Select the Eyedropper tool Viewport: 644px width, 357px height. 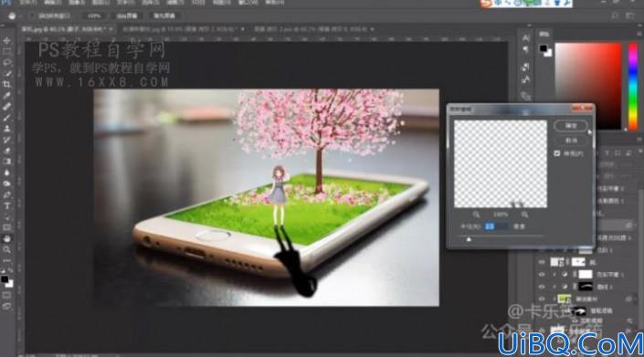(x=7, y=96)
